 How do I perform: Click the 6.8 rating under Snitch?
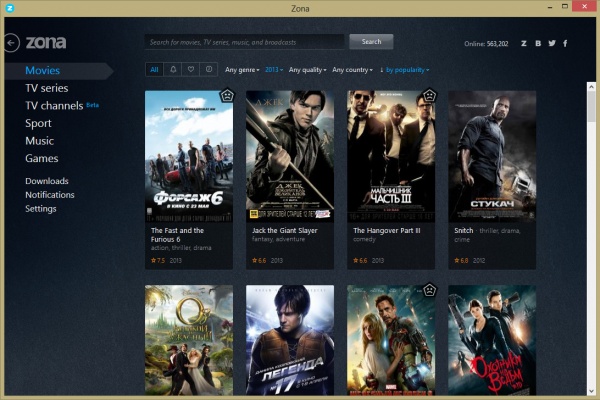point(461,260)
